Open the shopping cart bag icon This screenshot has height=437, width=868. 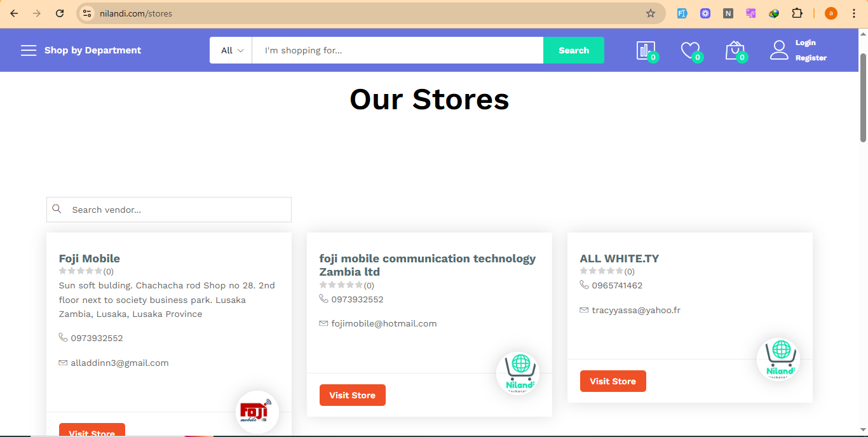[734, 51]
